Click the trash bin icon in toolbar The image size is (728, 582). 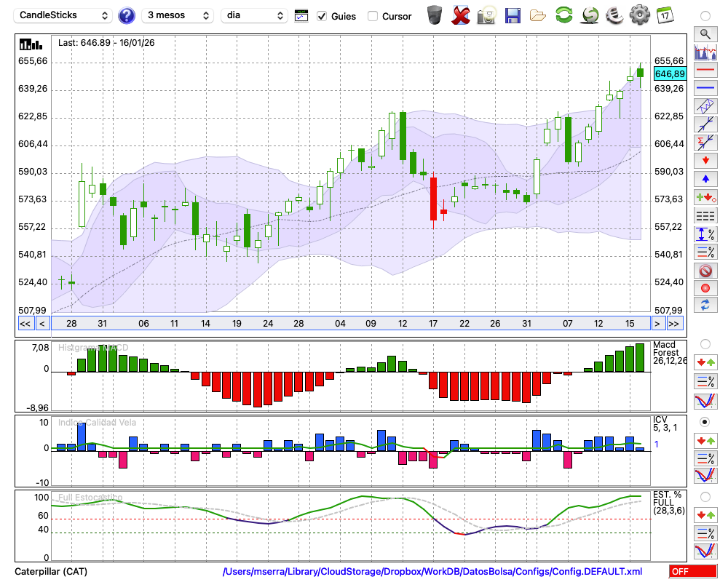435,15
